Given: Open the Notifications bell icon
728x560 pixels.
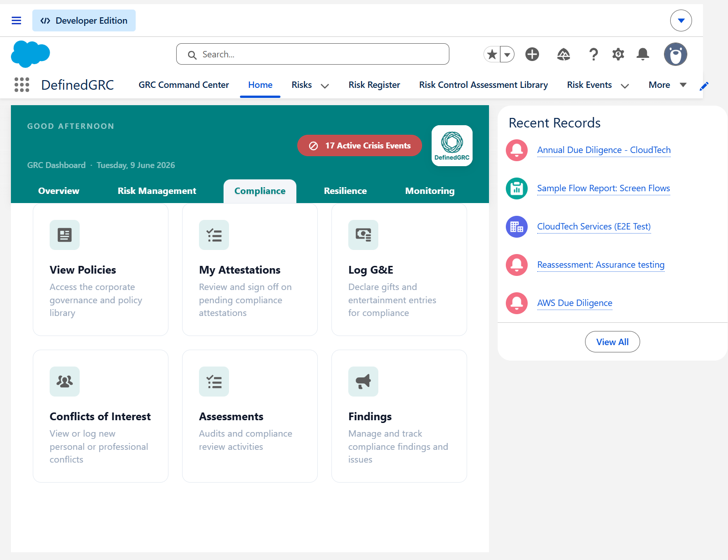Looking at the screenshot, I should click(x=643, y=54).
